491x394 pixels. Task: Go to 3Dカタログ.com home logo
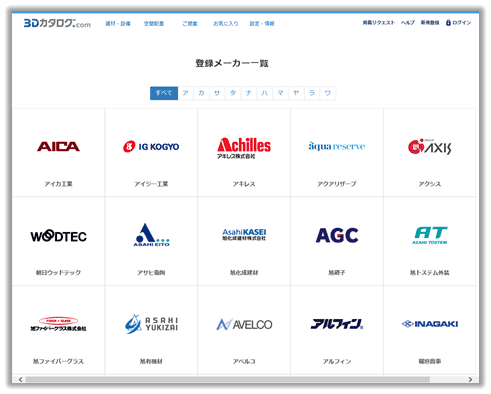click(57, 23)
